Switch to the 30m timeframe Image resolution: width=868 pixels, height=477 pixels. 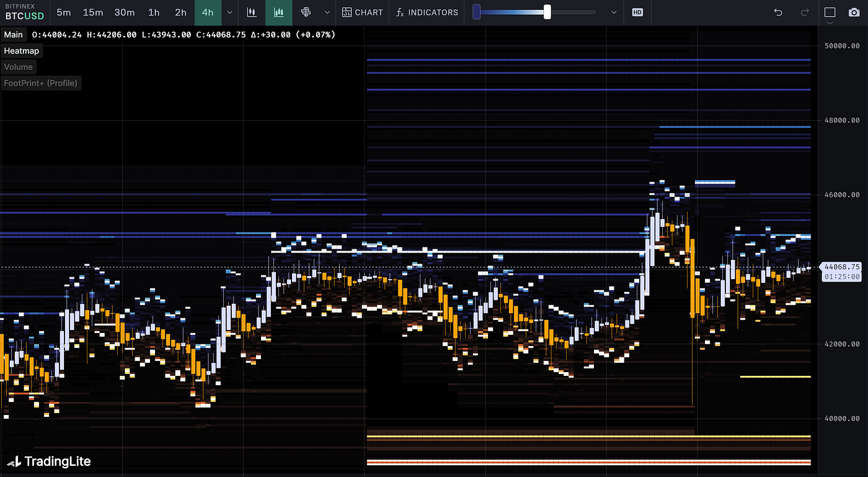125,12
